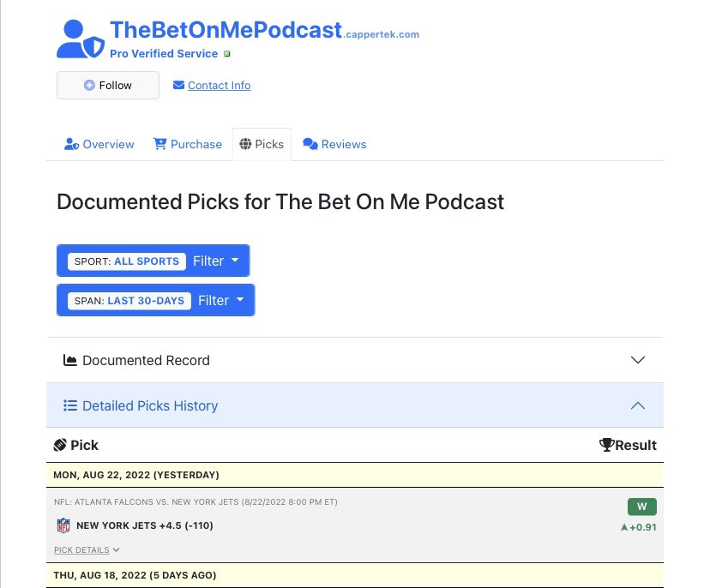The image size is (710, 588).
Task: Click the green verified badge icon
Action: [x=227, y=54]
